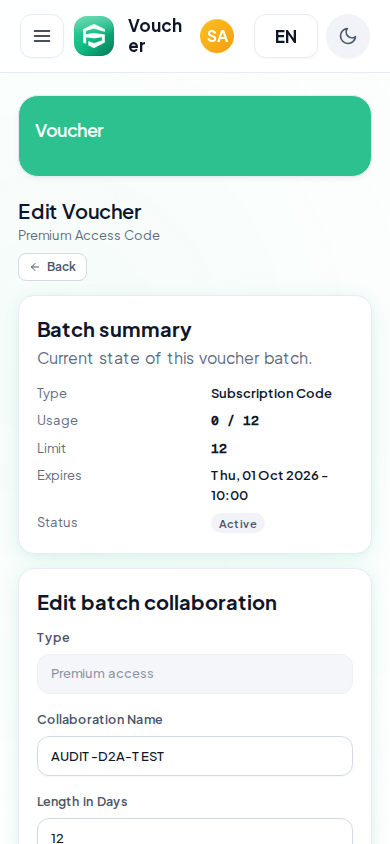Click the Batch summary heading
The height and width of the screenshot is (844, 390).
[x=114, y=330]
